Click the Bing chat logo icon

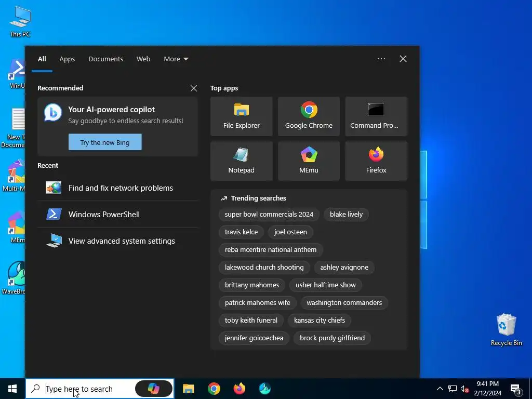click(53, 112)
